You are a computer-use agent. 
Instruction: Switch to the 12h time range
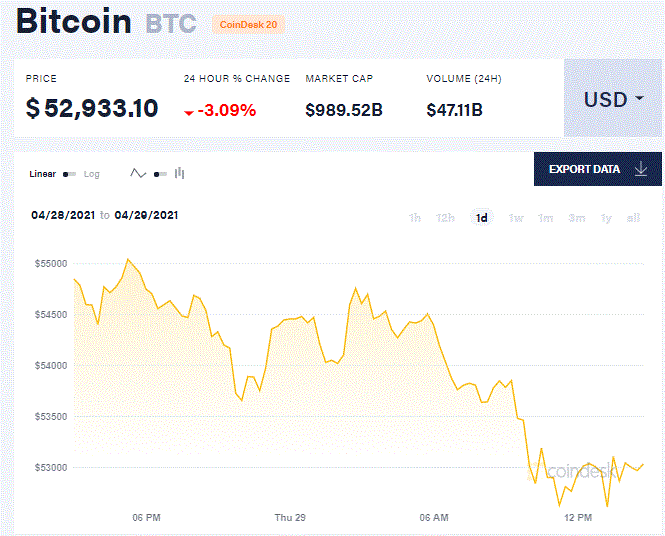click(x=445, y=218)
